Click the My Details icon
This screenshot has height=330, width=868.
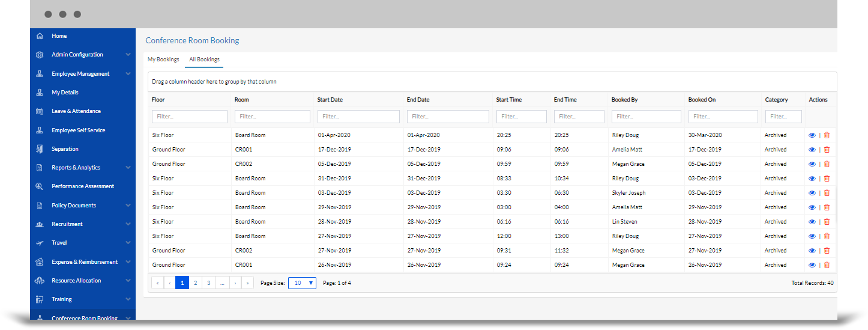tap(40, 93)
